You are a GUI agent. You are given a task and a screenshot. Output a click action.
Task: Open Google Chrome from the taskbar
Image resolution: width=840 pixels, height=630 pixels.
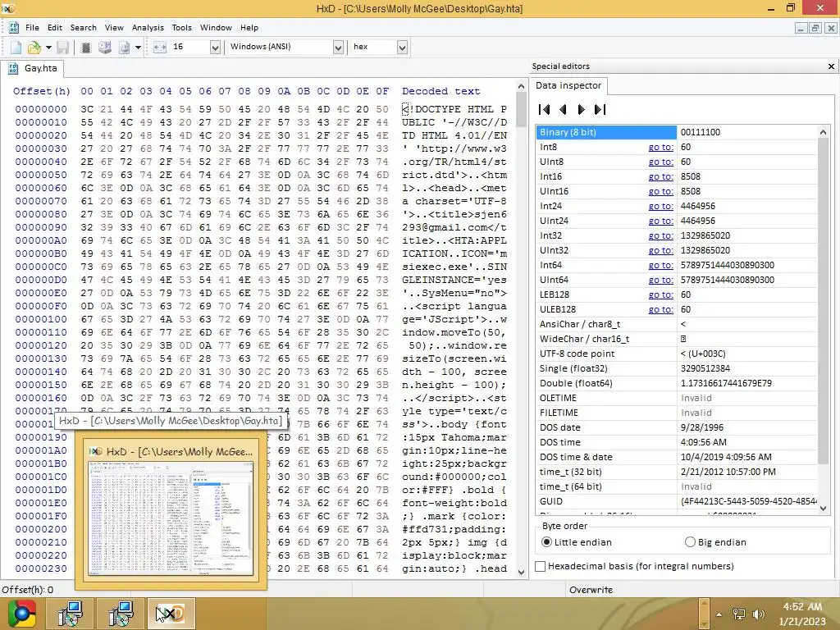21,614
